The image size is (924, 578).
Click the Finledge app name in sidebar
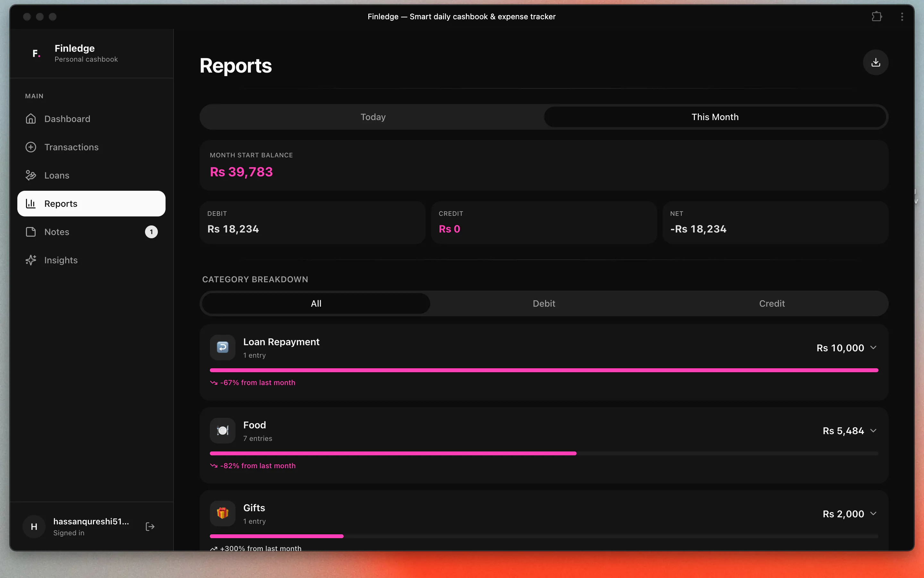pos(74,48)
